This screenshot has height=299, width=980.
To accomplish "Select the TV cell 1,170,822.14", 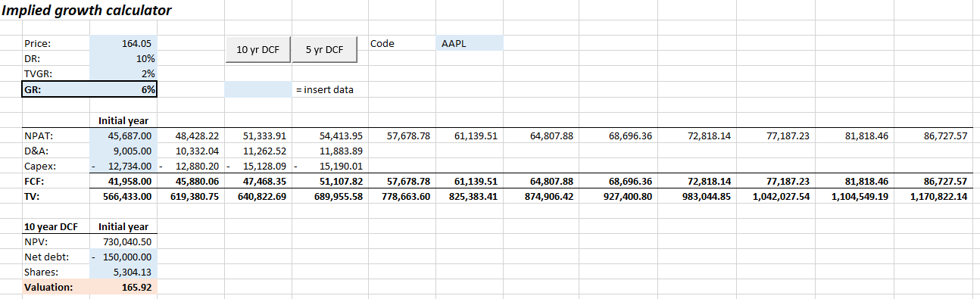I will (934, 195).
